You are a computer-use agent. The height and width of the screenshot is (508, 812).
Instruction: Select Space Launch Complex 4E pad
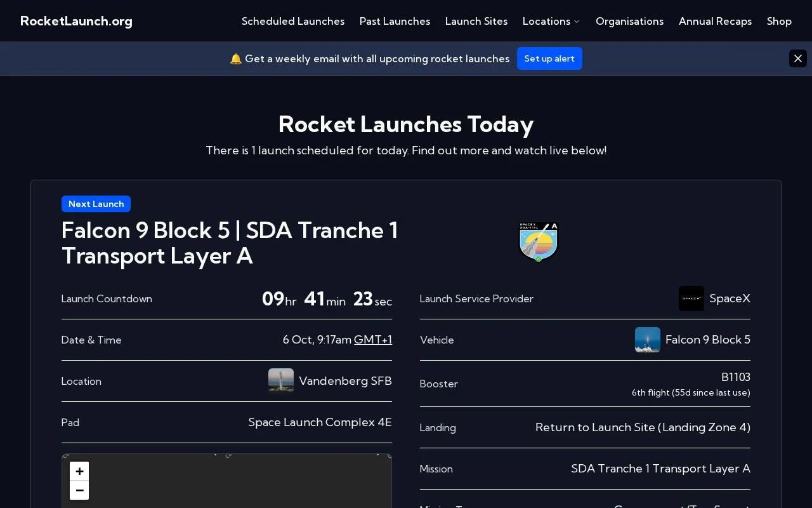point(320,422)
